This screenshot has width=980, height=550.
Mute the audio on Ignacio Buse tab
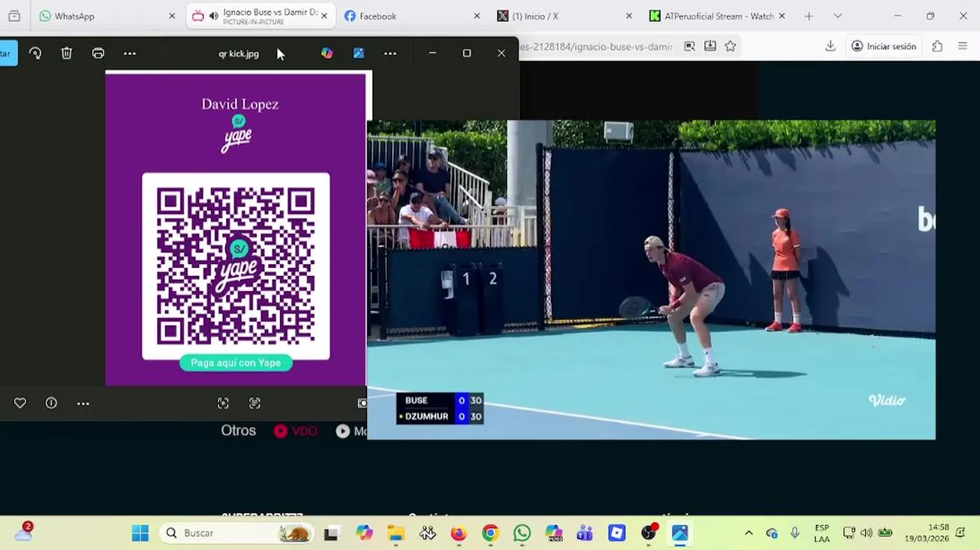[214, 16]
